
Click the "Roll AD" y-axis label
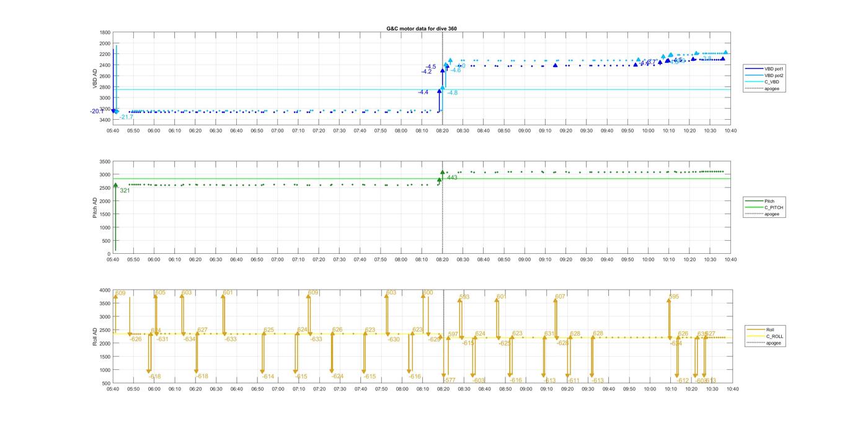(x=95, y=336)
